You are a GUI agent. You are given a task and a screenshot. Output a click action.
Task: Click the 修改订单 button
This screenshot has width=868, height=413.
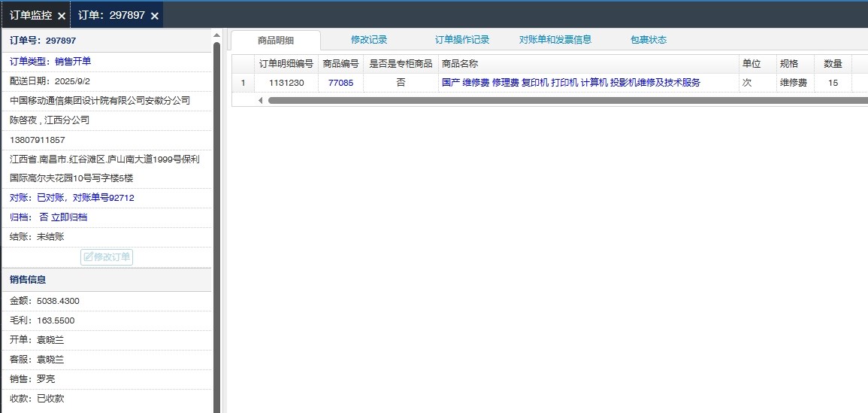click(x=107, y=257)
